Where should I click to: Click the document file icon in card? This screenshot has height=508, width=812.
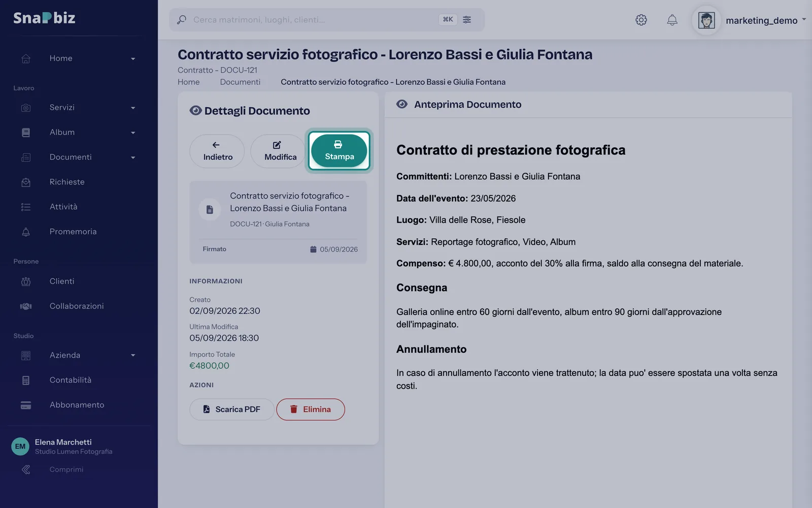210,209
